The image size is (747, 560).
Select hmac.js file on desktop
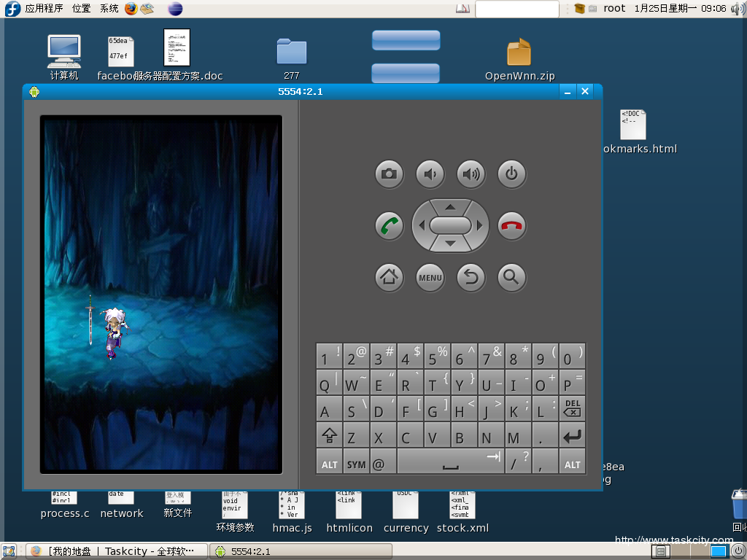pyautogui.click(x=292, y=513)
